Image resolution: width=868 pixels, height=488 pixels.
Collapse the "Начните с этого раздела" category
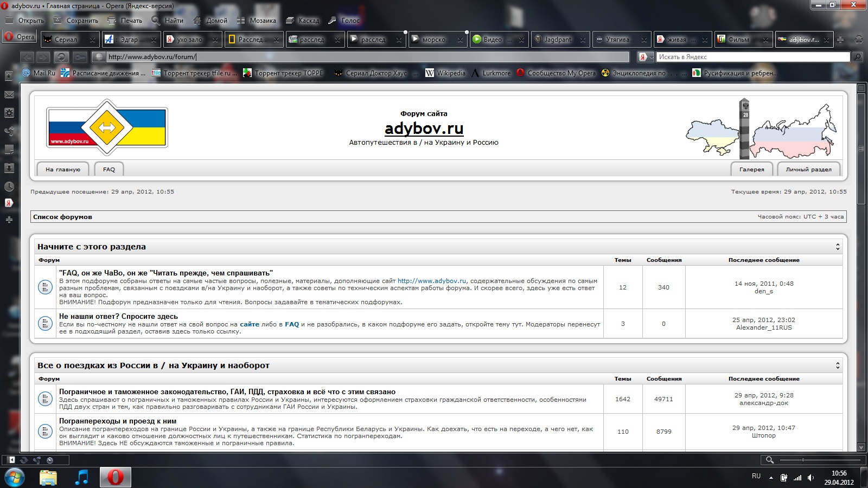838,247
